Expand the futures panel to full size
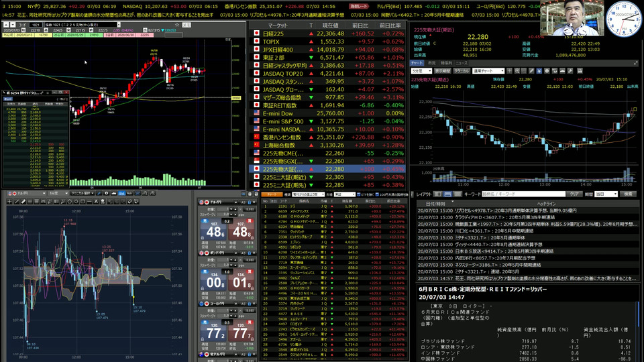Image resolution: width=644 pixels, height=362 pixels. point(636,63)
